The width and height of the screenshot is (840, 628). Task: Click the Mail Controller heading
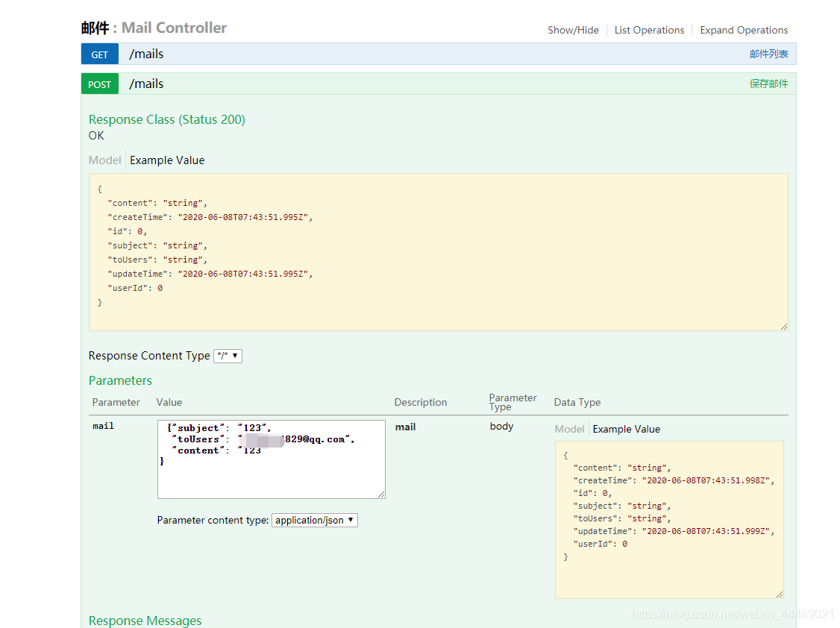point(154,28)
